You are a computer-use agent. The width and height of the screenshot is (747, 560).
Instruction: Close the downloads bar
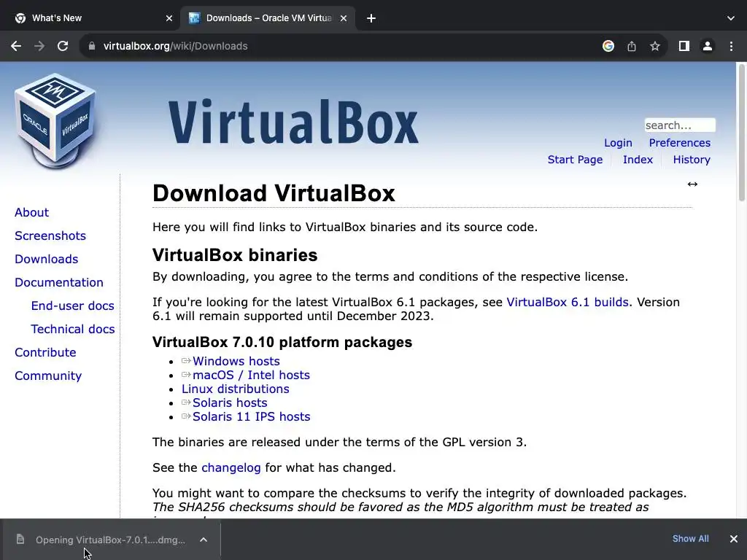click(x=734, y=539)
